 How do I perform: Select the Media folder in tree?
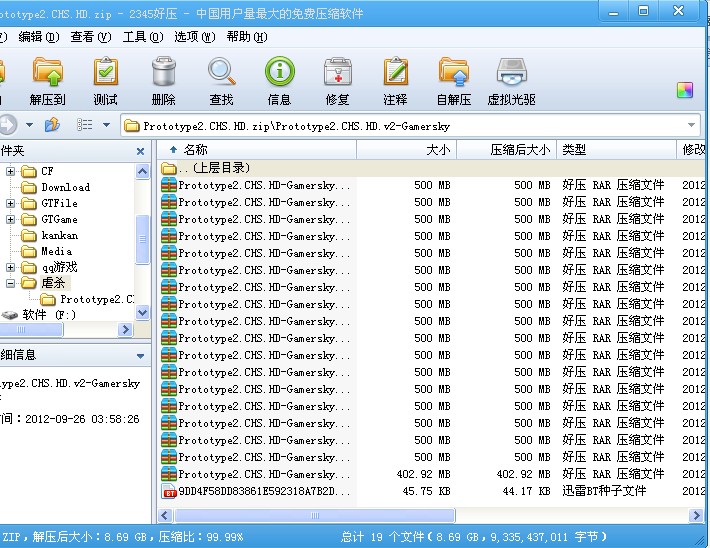57,251
